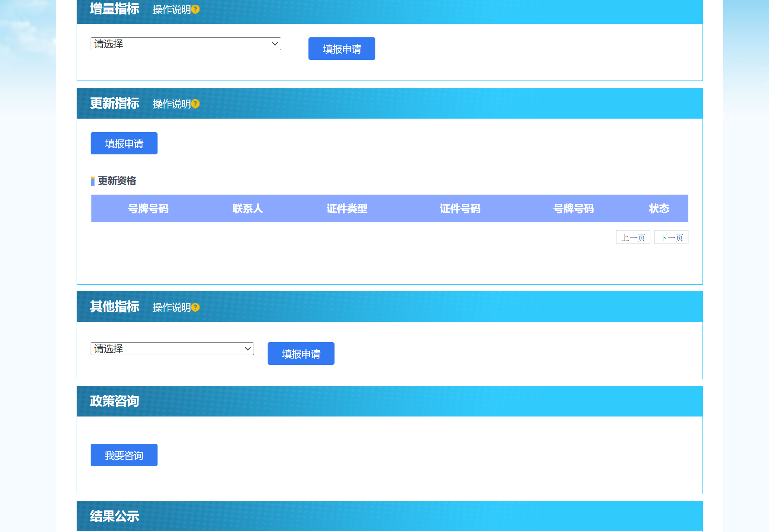The height and width of the screenshot is (532, 769).
Task: Go to previous page with 上一页
Action: click(633, 238)
